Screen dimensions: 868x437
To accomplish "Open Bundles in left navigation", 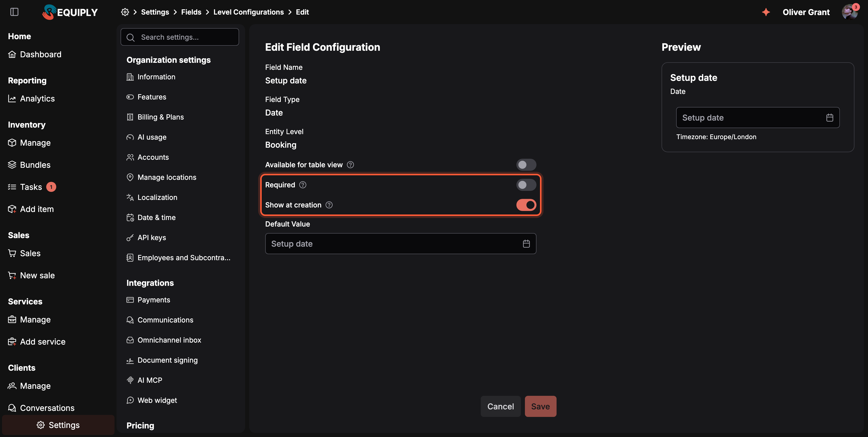I will tap(29, 165).
